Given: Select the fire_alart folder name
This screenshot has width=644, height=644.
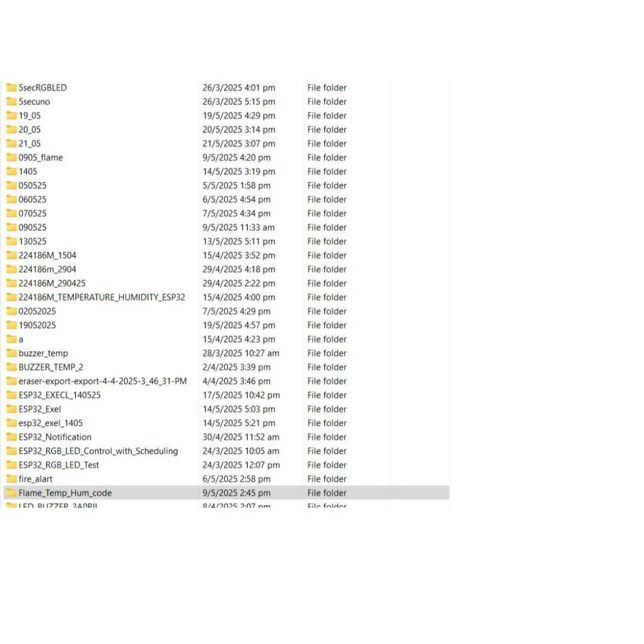Looking at the screenshot, I should click(x=35, y=479).
